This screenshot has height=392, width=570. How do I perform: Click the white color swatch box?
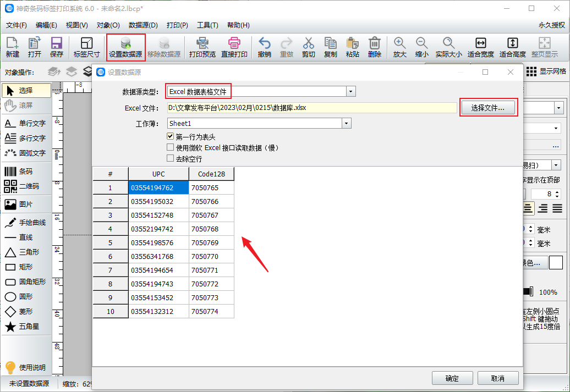tap(556, 263)
